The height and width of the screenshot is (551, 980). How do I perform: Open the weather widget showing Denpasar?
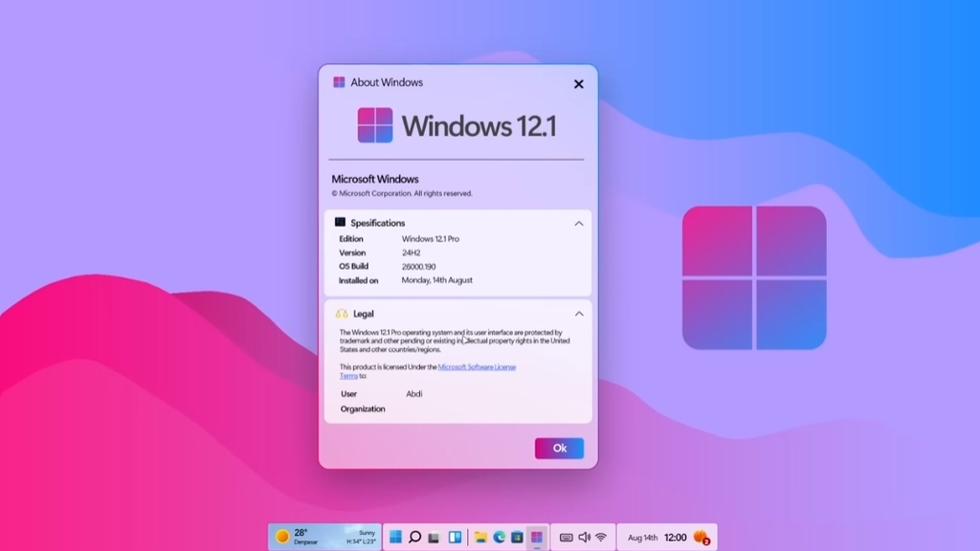pyautogui.click(x=325, y=538)
